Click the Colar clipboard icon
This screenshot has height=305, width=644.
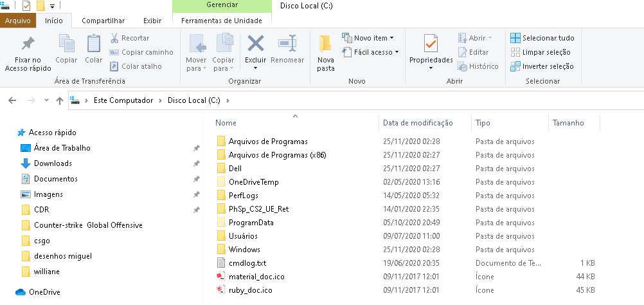click(94, 43)
